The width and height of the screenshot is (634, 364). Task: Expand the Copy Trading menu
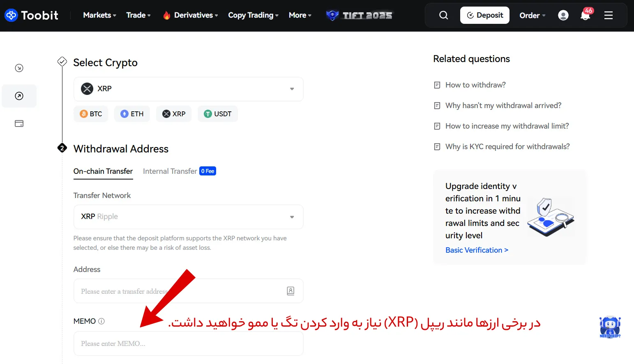254,15
